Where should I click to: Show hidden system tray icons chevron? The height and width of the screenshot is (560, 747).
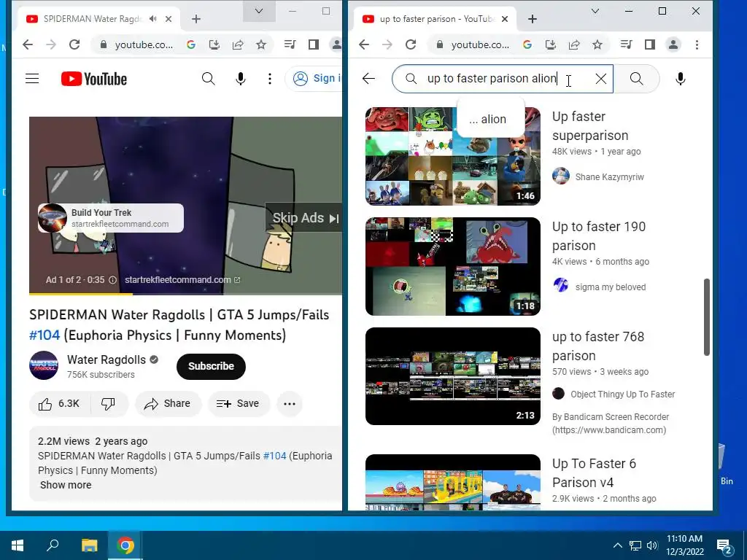pyautogui.click(x=617, y=545)
